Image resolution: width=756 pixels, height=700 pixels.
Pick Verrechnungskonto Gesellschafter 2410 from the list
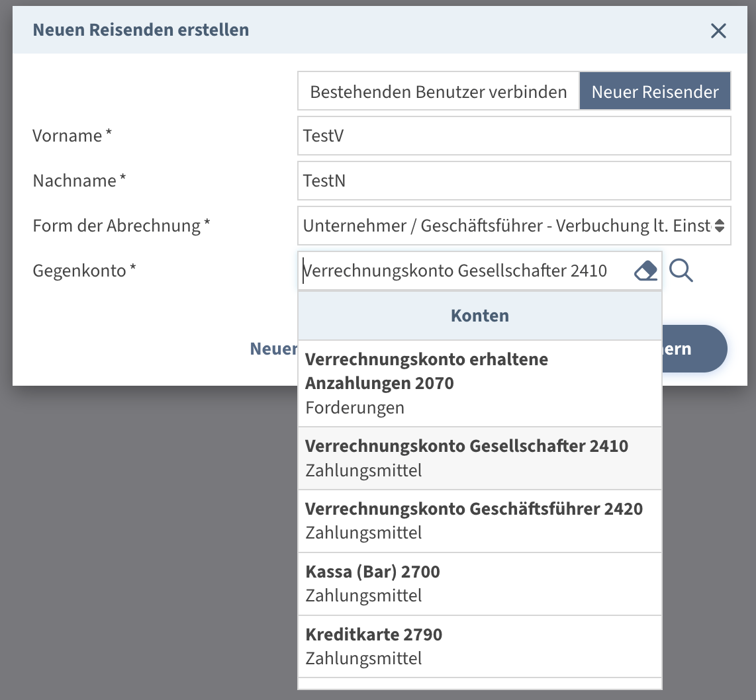(479, 458)
